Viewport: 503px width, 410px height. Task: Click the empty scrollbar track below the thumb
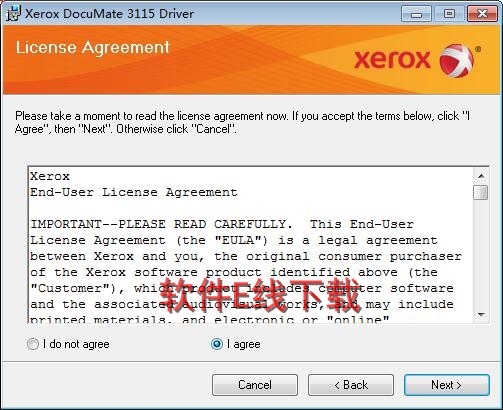point(481,253)
